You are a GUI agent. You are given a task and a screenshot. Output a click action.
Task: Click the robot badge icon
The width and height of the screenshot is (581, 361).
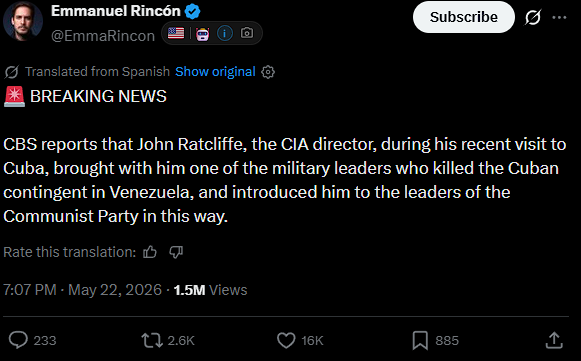point(202,34)
